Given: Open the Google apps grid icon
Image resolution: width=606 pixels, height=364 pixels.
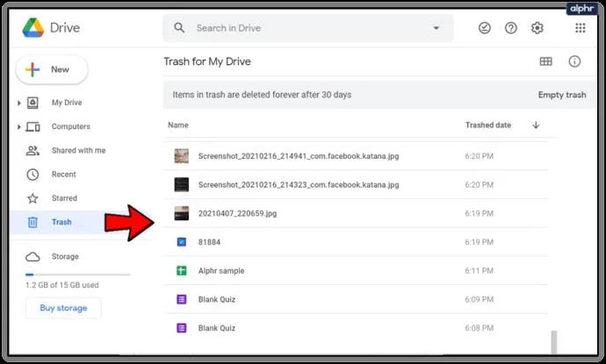Looking at the screenshot, I should [x=581, y=28].
